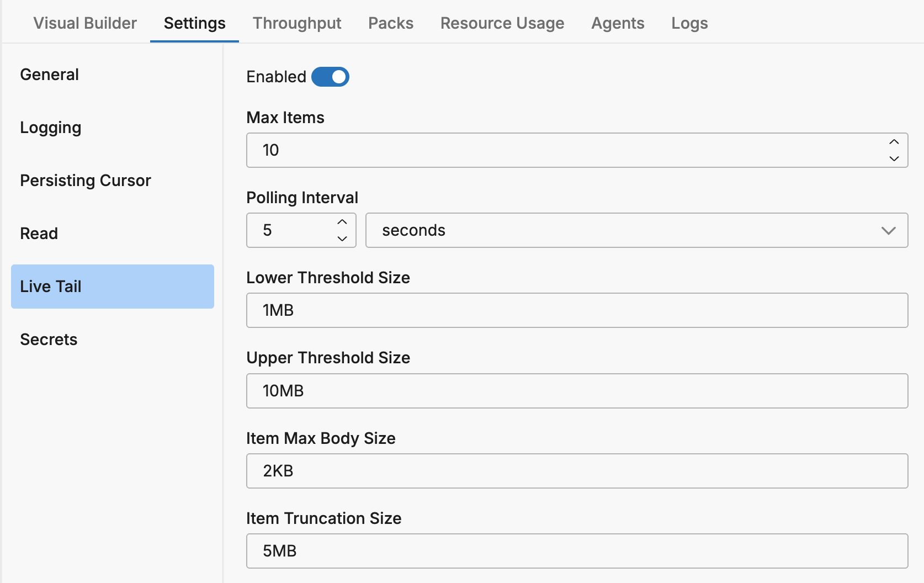The image size is (924, 583).
Task: Open General settings section
Action: 50,75
